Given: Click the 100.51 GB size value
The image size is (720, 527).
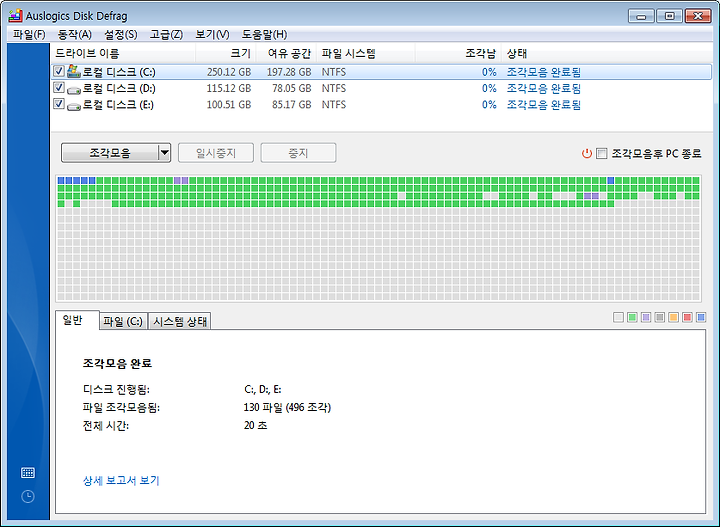Looking at the screenshot, I should [229, 105].
